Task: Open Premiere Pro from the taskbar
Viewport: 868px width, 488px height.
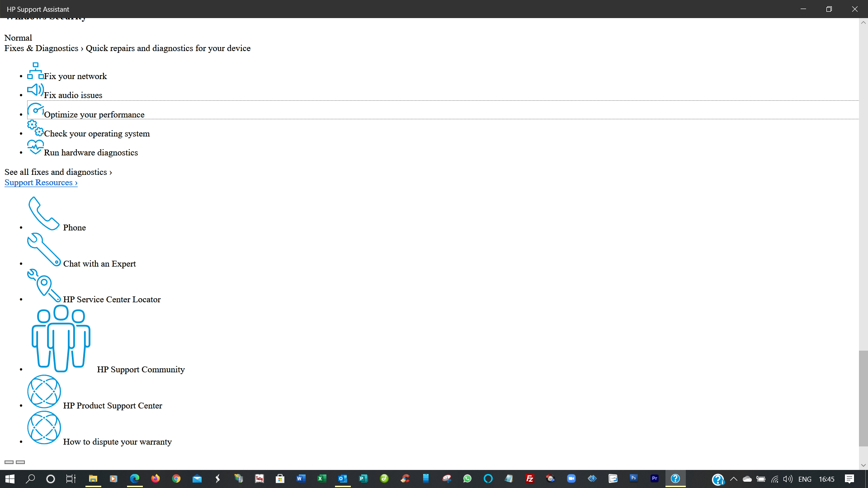Action: 655,479
